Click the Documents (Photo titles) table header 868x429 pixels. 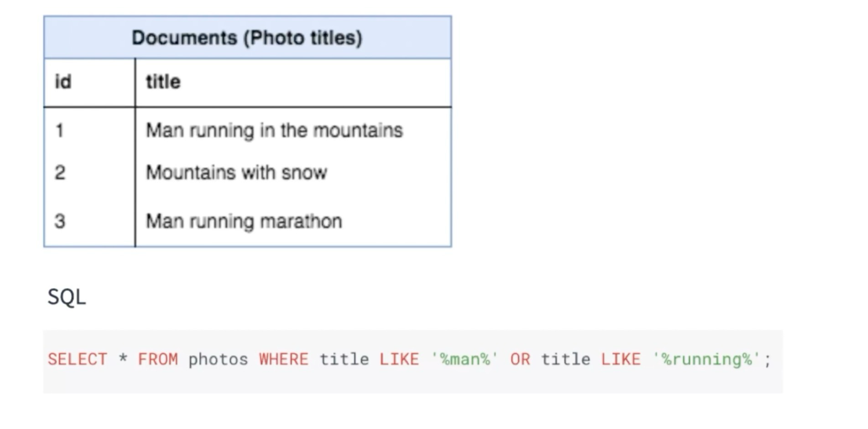click(247, 37)
